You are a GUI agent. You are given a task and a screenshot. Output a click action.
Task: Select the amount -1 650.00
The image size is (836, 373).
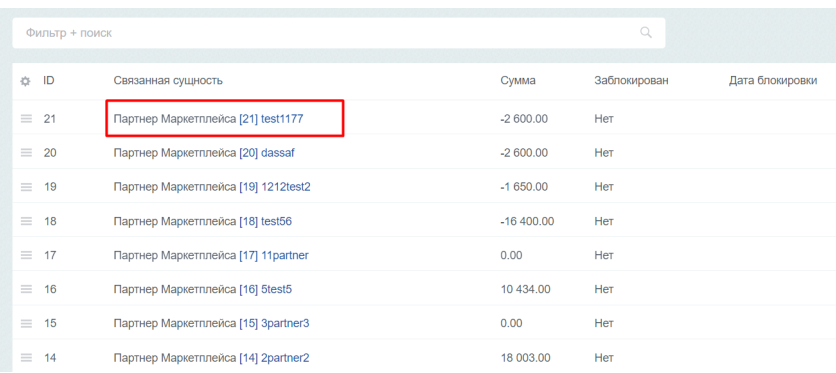pos(524,187)
